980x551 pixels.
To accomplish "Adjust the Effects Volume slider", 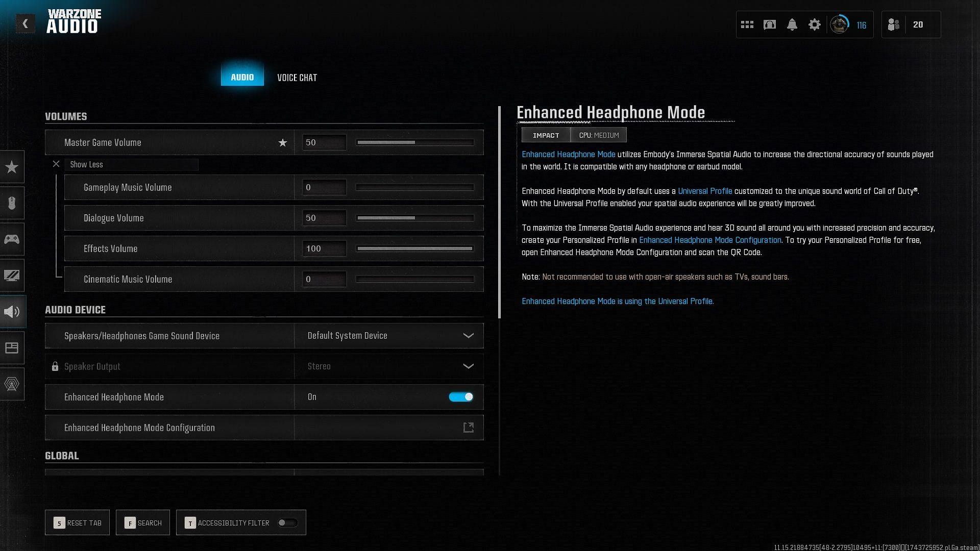I will click(415, 248).
